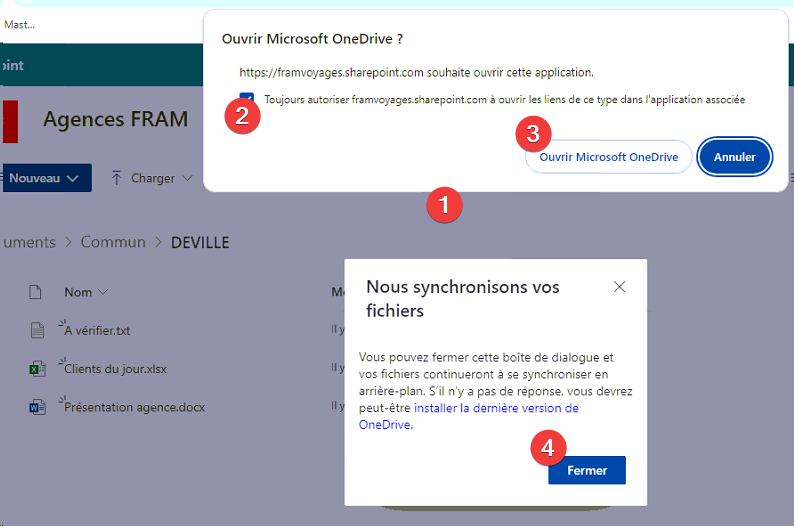794x526 pixels.
Task: Close the 'Nous synchronisons vos fichiers' dialog
Action: (619, 287)
